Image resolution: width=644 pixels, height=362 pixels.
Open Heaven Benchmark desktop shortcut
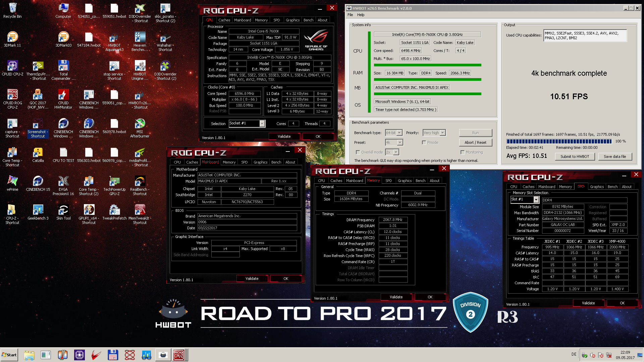coord(140,42)
